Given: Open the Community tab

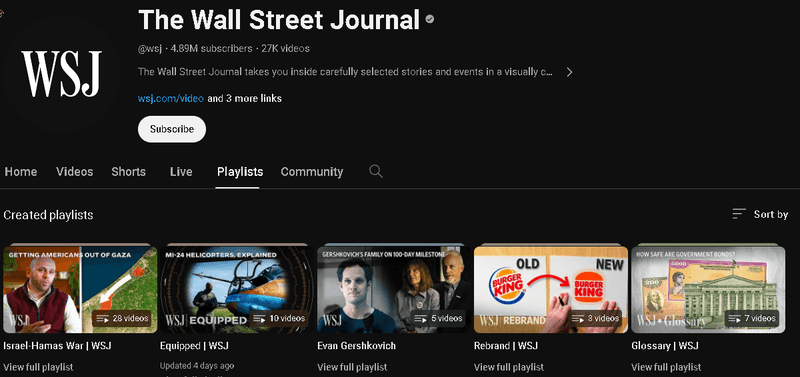Looking at the screenshot, I should [x=312, y=172].
